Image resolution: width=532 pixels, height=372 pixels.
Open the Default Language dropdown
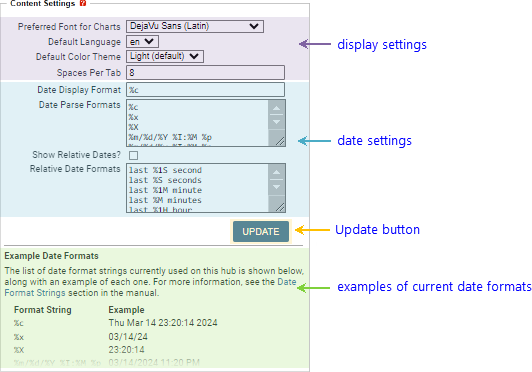tap(142, 42)
